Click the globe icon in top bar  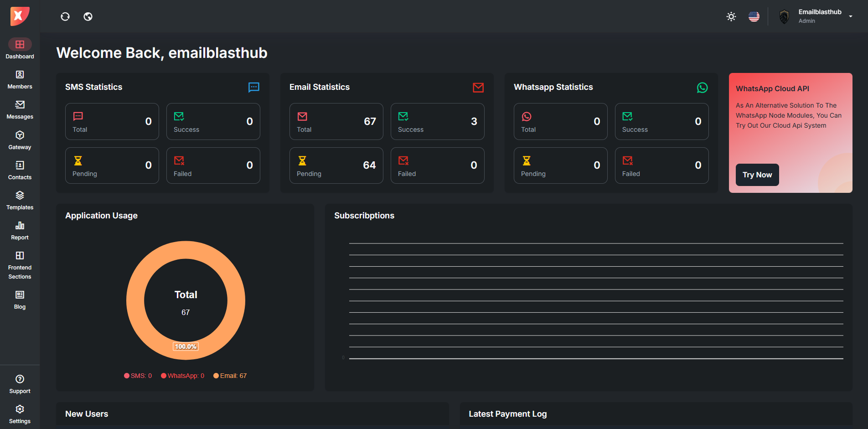pyautogui.click(x=88, y=16)
